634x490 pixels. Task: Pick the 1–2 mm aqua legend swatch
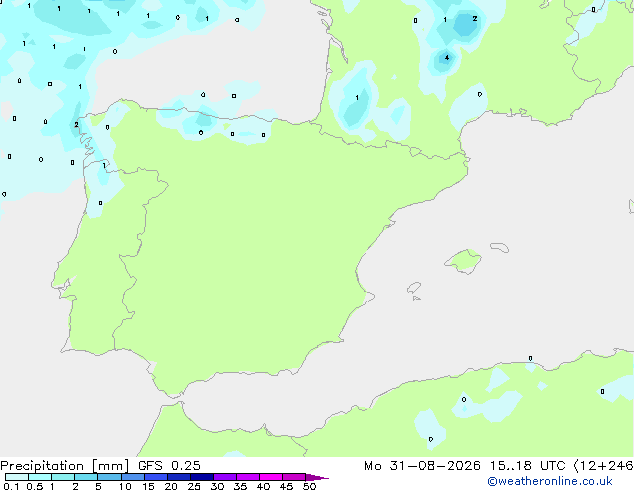coord(63,477)
